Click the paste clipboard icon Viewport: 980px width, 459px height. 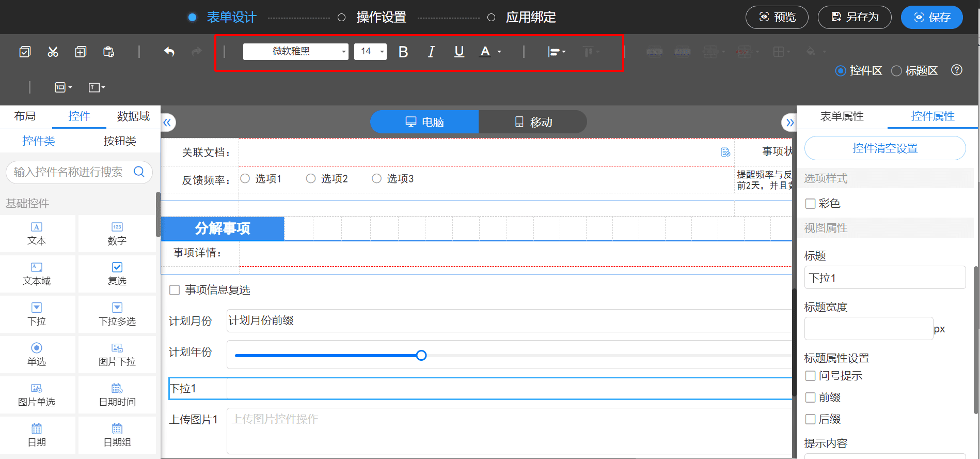108,52
